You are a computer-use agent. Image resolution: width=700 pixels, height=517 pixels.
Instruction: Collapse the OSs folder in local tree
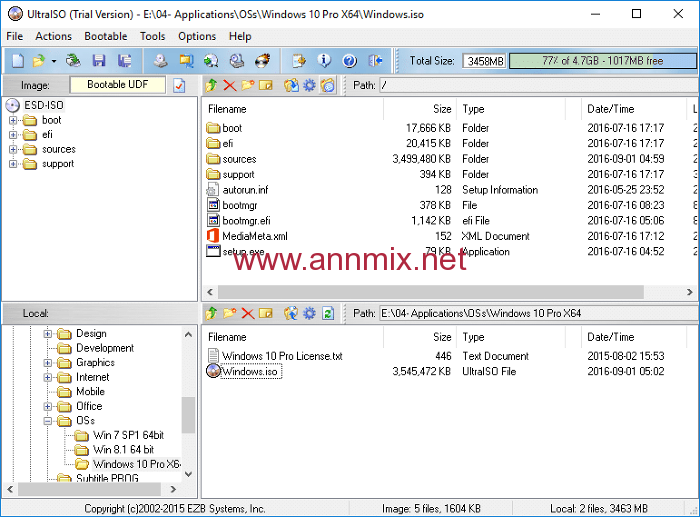coord(48,421)
